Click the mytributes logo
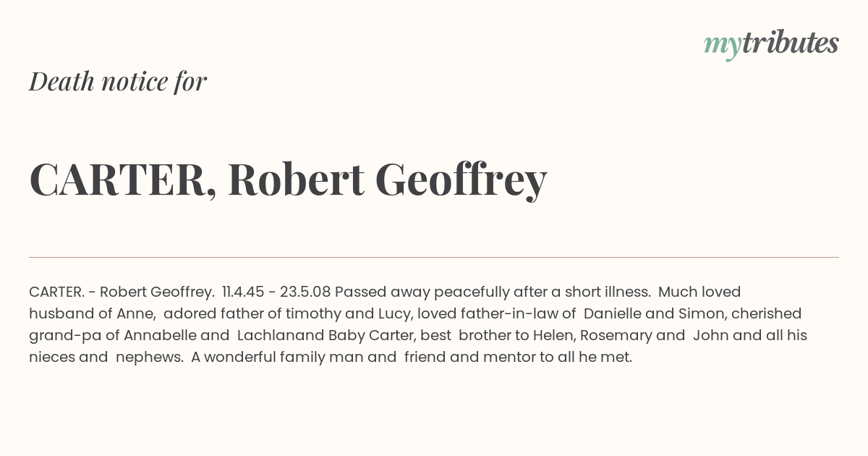Image resolution: width=868 pixels, height=456 pixels. click(771, 44)
